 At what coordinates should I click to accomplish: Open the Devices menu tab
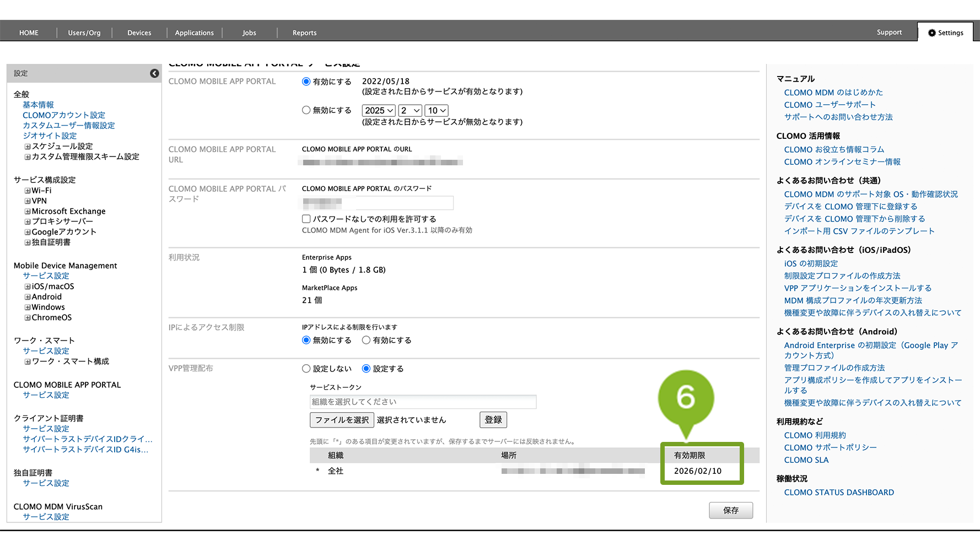[139, 33]
